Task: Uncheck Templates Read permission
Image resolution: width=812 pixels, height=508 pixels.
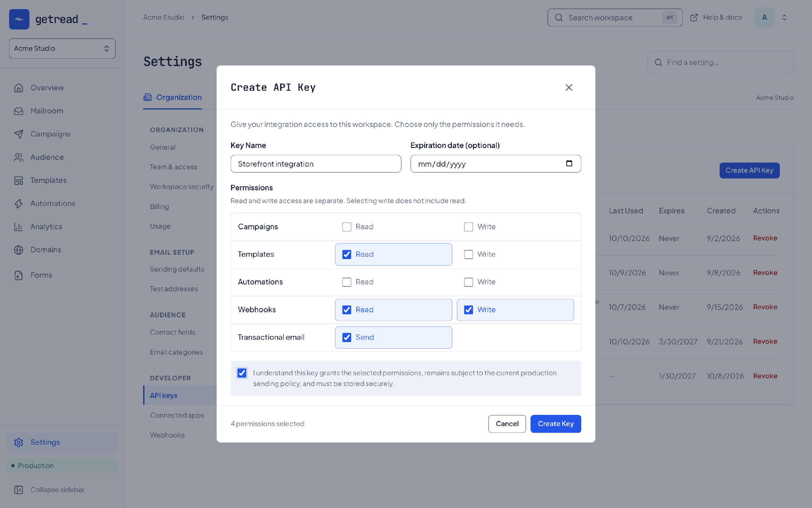Action: click(347, 254)
